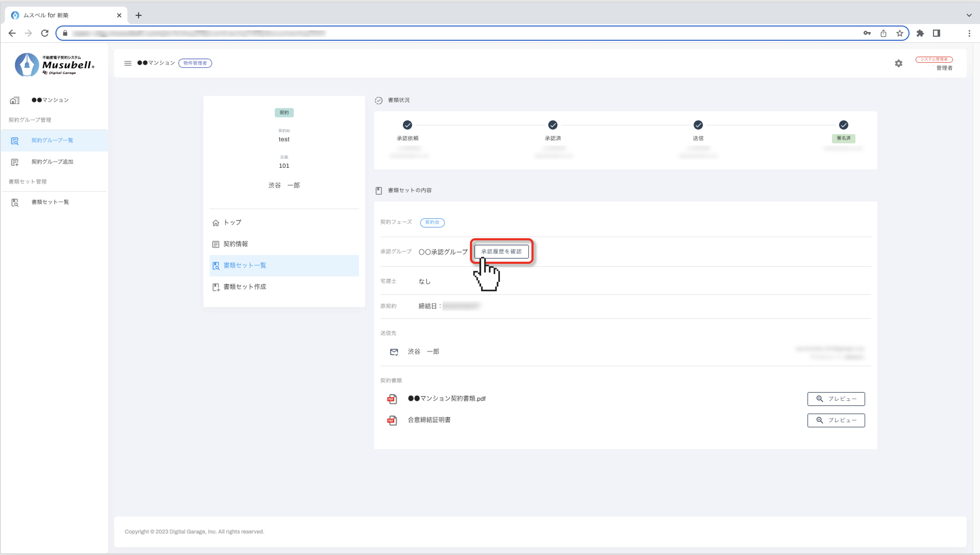Reload the page
980x555 pixels.
pos(45,33)
